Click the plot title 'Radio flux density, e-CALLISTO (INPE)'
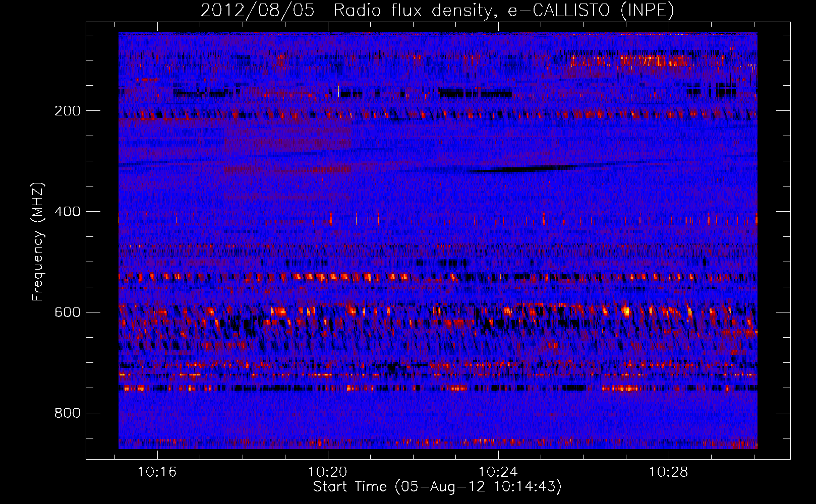816x504 pixels. [x=504, y=10]
